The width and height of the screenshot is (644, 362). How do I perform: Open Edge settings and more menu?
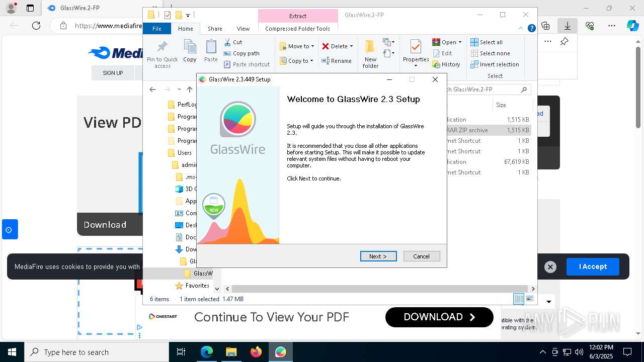[611, 26]
